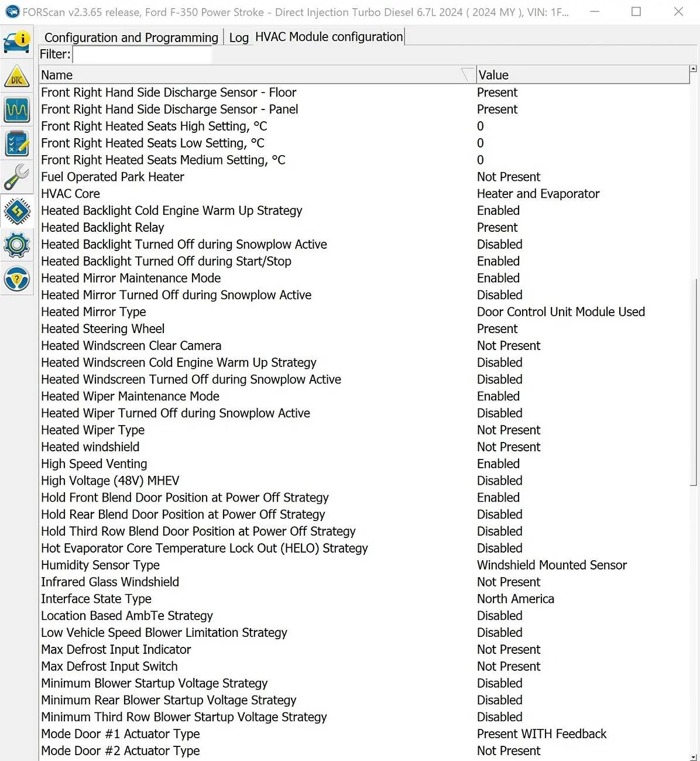700x761 pixels.
Task: Sort the list by Name column header
Action: tap(252, 75)
